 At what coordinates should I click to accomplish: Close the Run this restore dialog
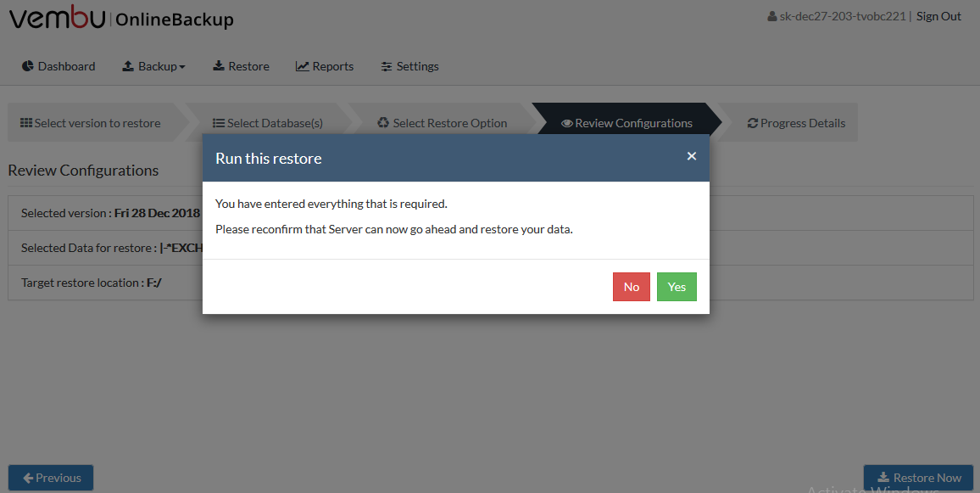pos(691,156)
